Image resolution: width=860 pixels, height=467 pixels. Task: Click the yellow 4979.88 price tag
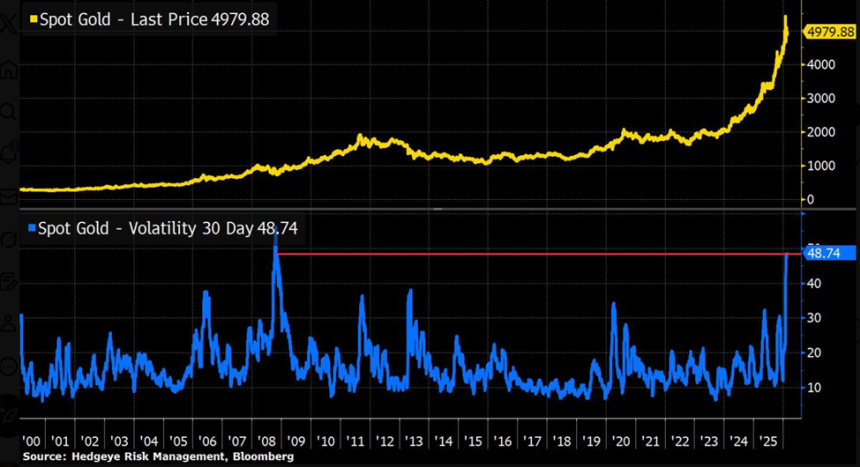[x=830, y=32]
